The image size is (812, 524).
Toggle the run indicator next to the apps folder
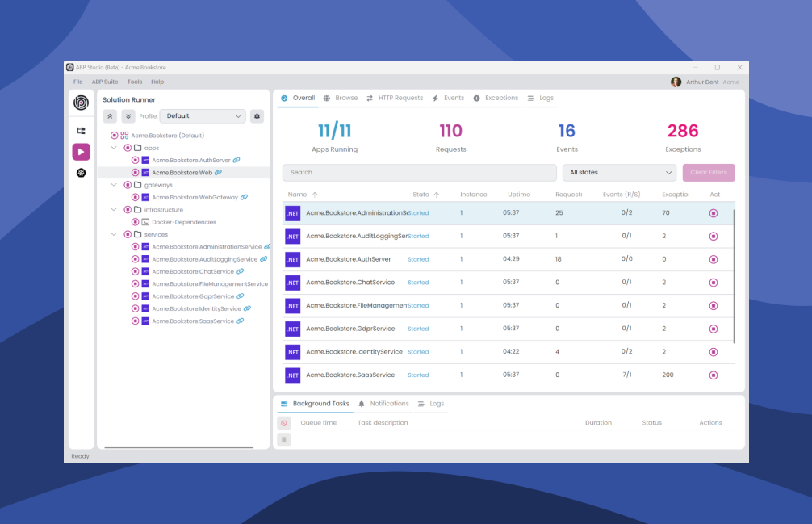127,148
